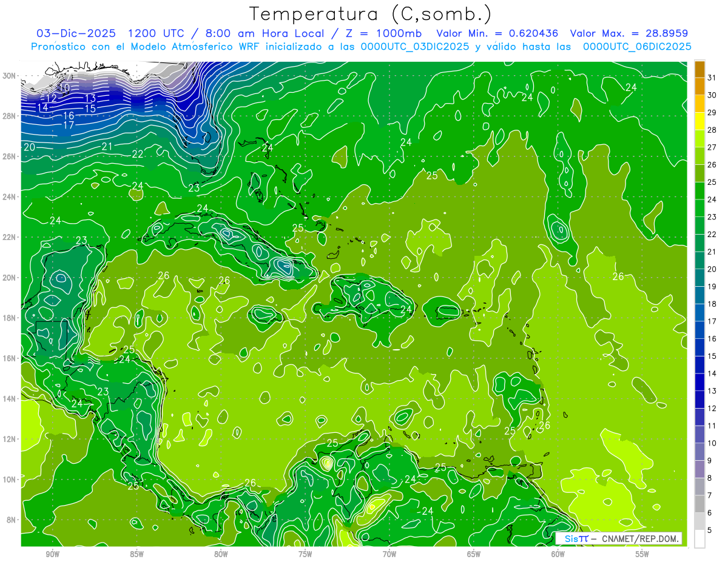Select the "Z = 1000mb" level text
Image resolution: width=728 pixels, height=562 pixels.
pos(381,33)
